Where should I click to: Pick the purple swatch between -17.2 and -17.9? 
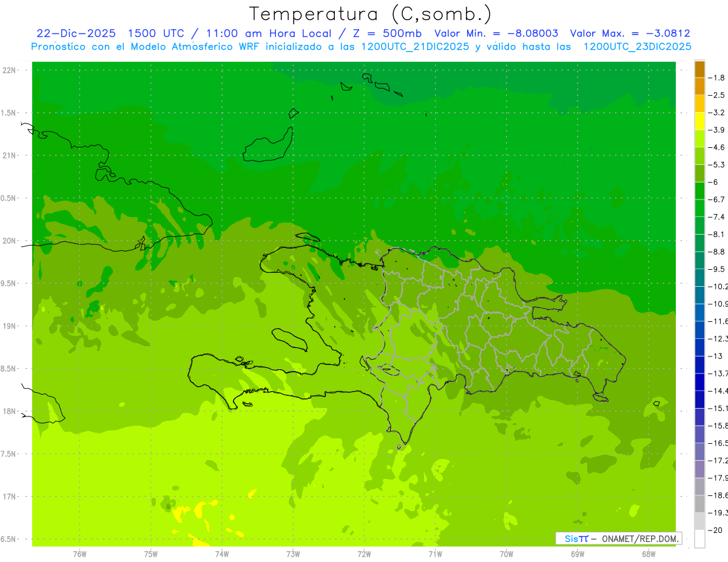(699, 469)
